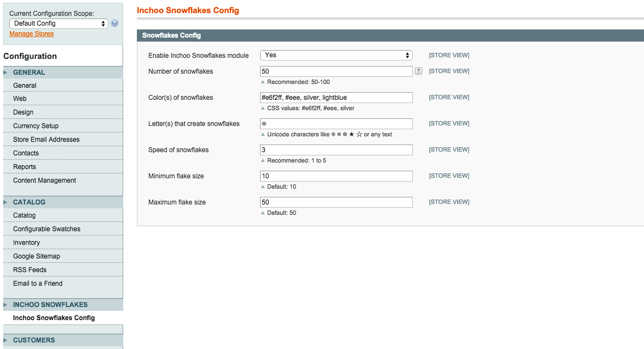Image resolution: width=644 pixels, height=349 pixels.
Task: Focus the Minimum flake size field
Action: tap(336, 176)
